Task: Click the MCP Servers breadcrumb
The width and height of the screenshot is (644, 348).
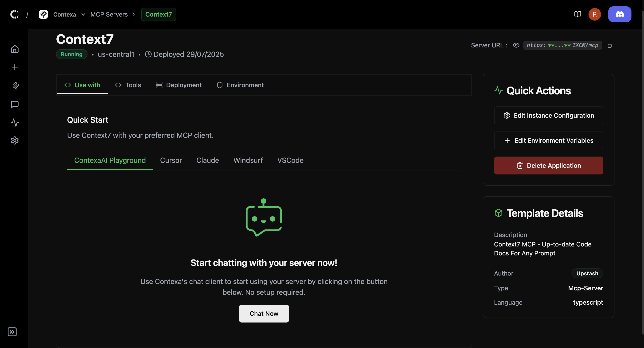Action: [109, 15]
